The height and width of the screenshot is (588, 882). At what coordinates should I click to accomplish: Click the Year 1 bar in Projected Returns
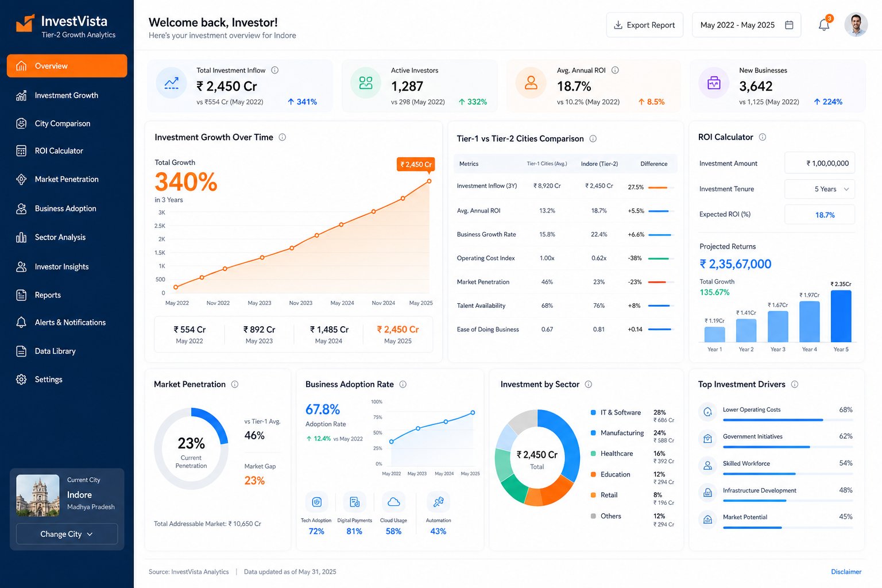pos(715,335)
